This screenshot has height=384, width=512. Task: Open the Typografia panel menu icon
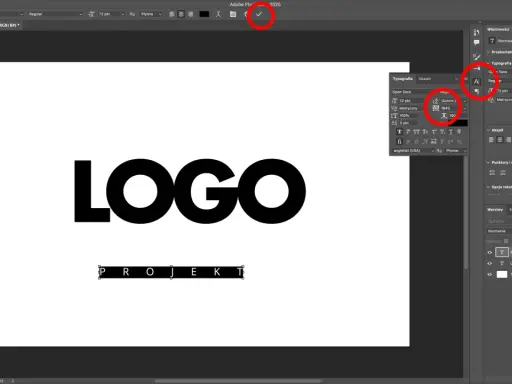click(x=465, y=79)
